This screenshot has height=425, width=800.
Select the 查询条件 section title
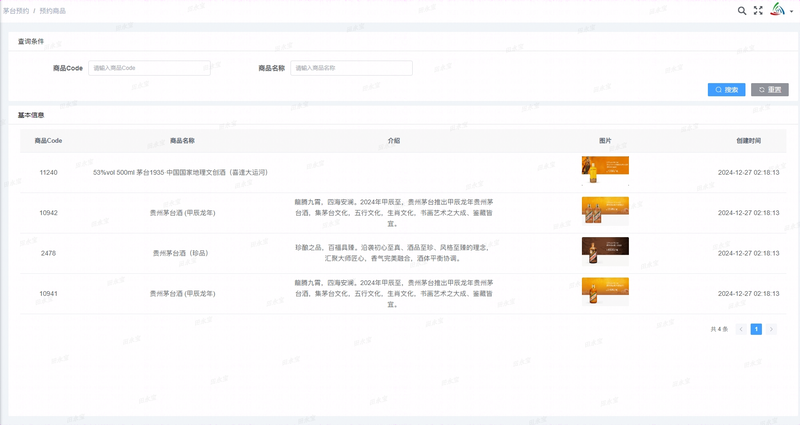click(x=31, y=41)
